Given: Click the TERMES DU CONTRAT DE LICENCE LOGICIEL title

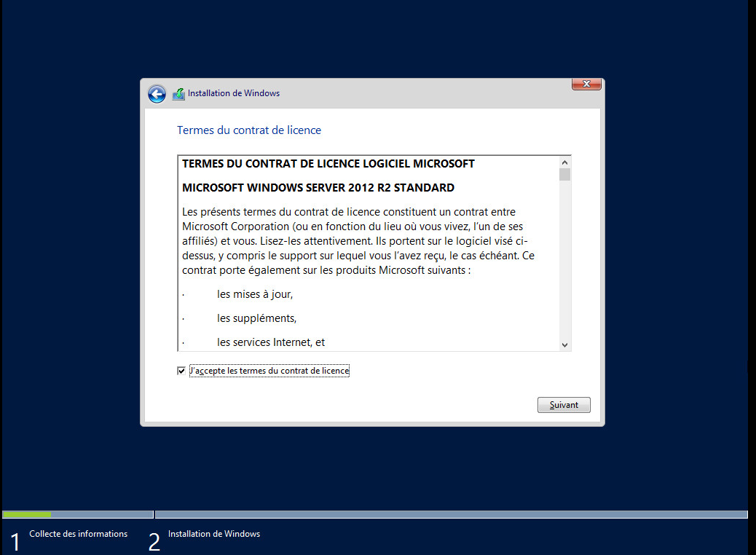Looking at the screenshot, I should (x=328, y=164).
